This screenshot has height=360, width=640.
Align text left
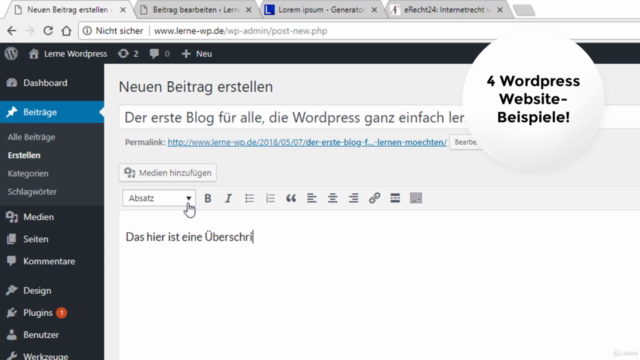pyautogui.click(x=312, y=198)
